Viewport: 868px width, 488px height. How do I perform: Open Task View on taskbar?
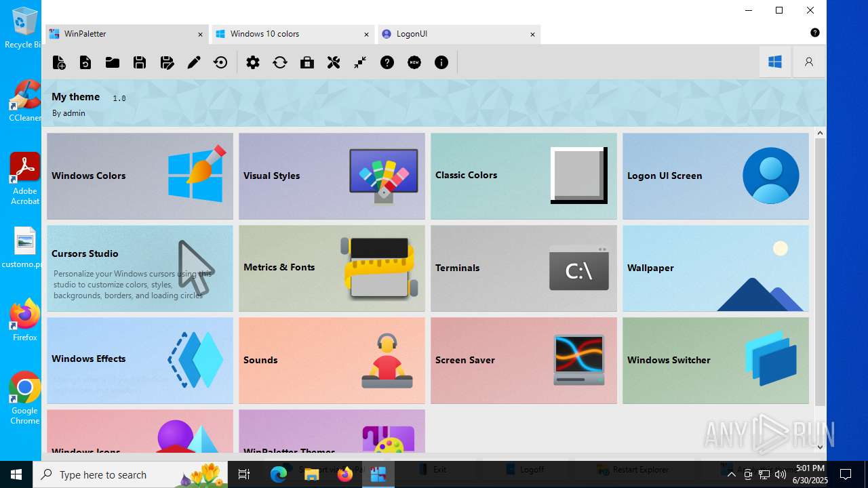pos(244,474)
